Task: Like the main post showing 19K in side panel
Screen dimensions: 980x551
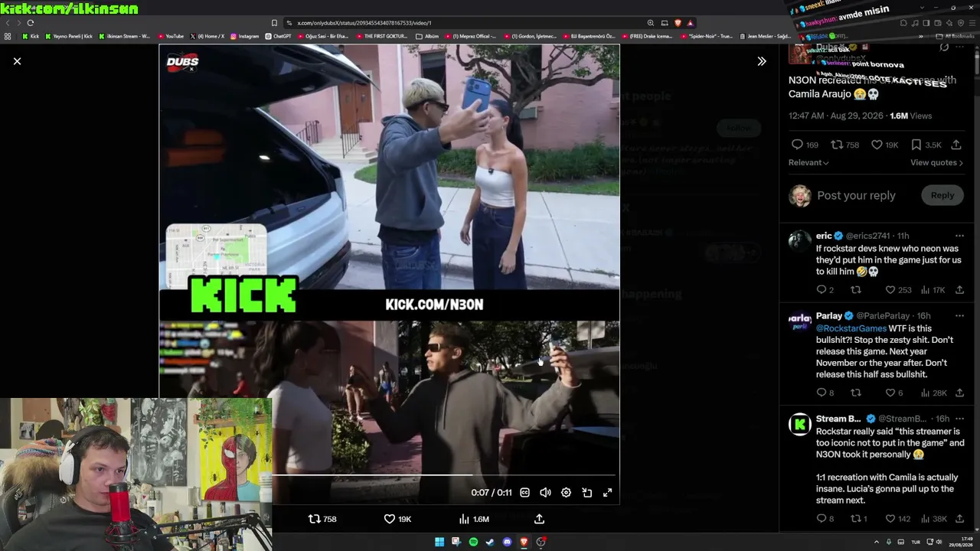Action: 884,145
